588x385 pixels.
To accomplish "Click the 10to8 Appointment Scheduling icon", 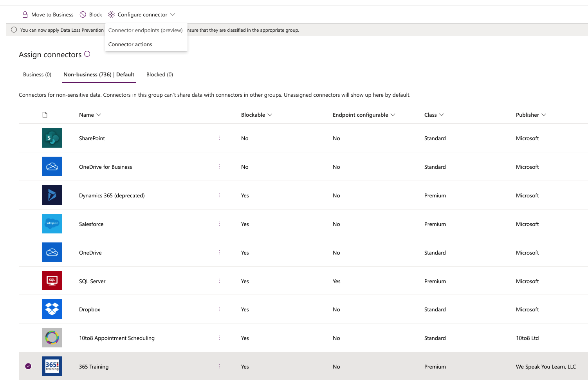I will click(x=52, y=338).
